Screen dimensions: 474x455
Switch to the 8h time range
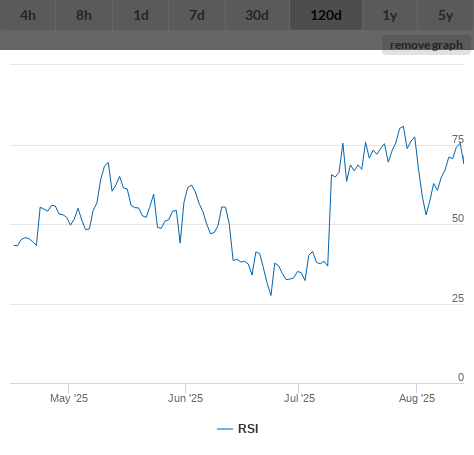click(84, 15)
